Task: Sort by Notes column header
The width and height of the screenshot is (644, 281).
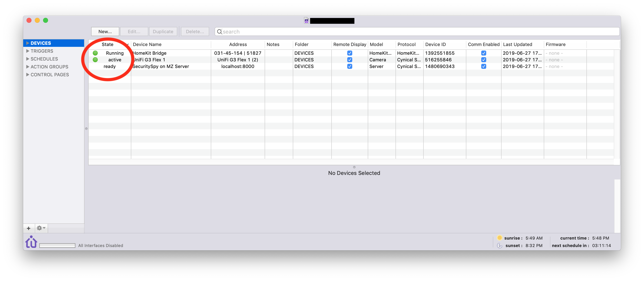Action: point(279,44)
